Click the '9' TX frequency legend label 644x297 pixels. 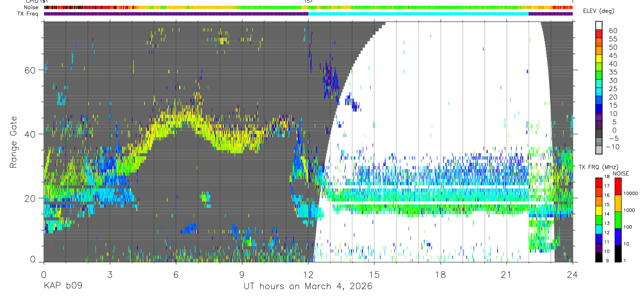tap(608, 261)
